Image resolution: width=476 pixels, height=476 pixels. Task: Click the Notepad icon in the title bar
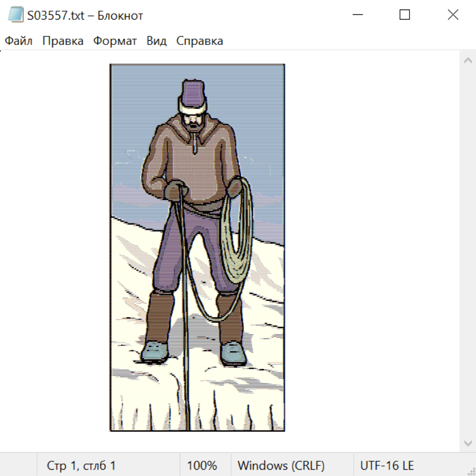point(15,15)
